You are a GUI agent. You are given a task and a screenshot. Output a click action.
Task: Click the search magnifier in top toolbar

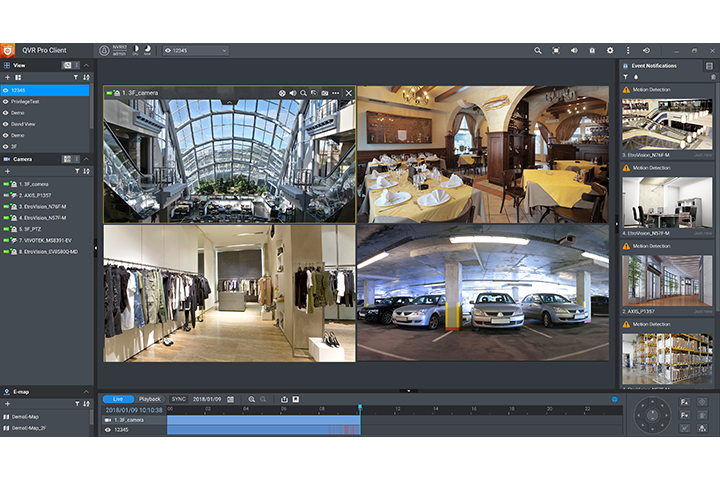pyautogui.click(x=537, y=50)
